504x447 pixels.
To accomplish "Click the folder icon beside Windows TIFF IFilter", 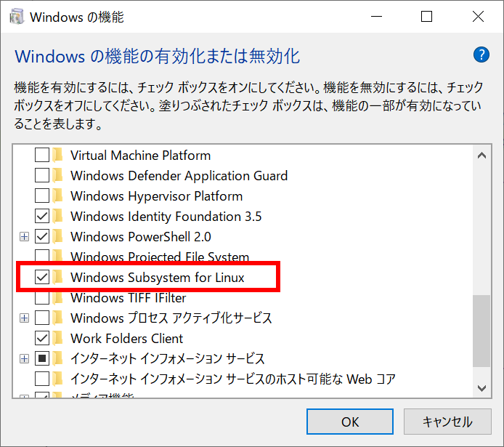I will pos(58,297).
